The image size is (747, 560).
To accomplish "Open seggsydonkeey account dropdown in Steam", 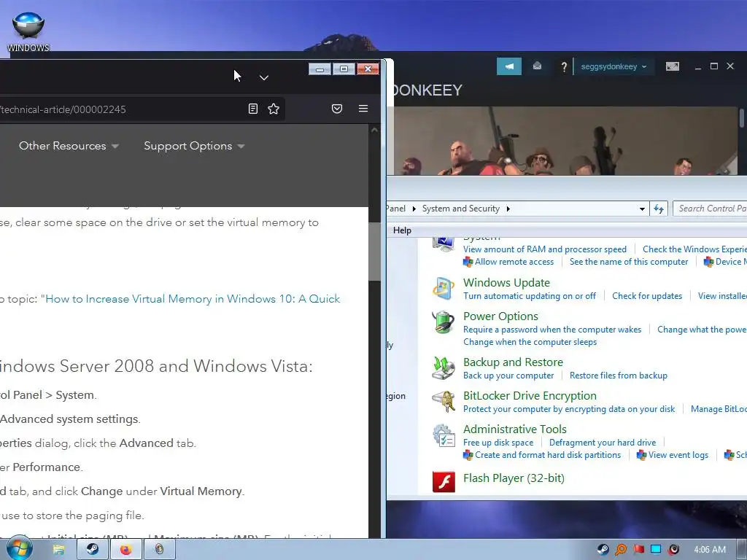I will 614,66.
